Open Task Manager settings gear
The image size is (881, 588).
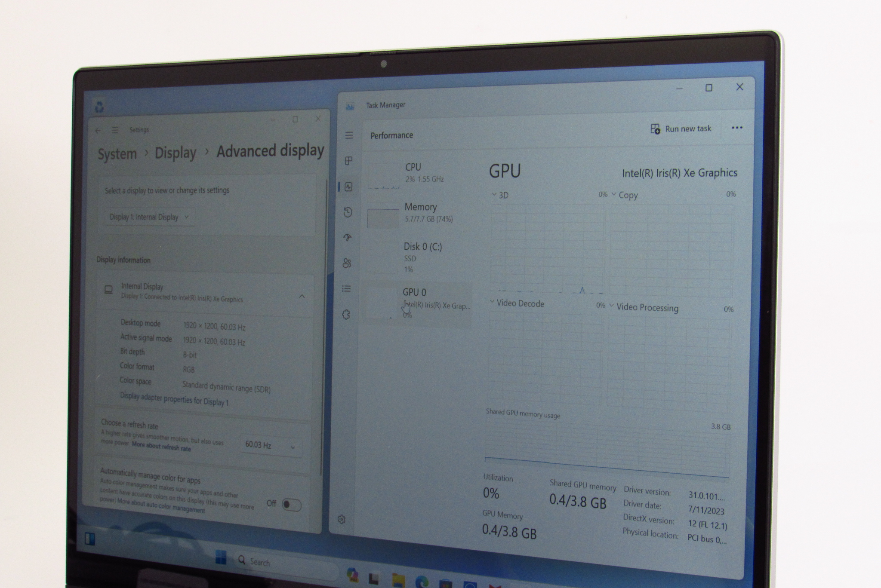pos(342,520)
